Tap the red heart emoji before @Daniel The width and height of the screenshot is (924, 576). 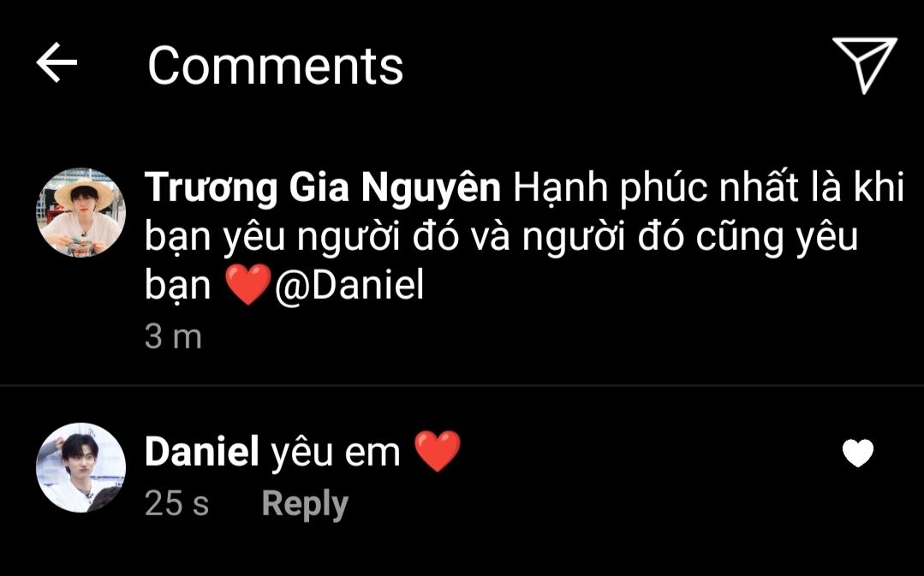[248, 284]
